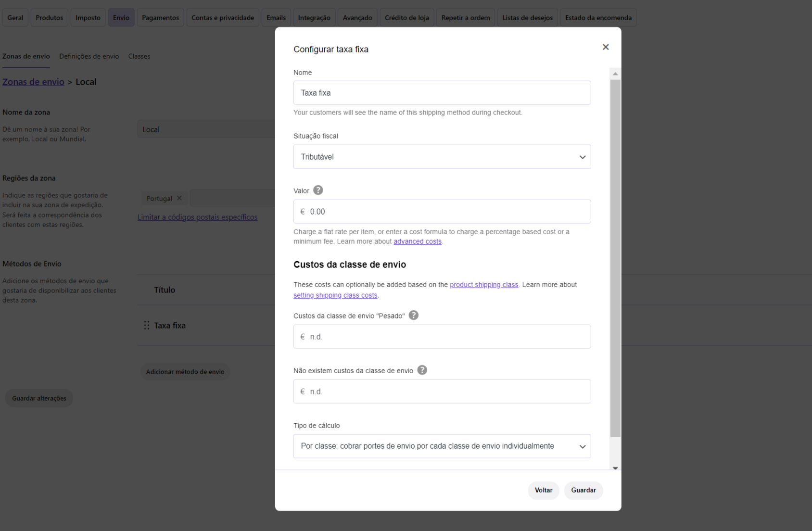This screenshot has width=812, height=531.
Task: Open the Avançado tab
Action: (357, 18)
